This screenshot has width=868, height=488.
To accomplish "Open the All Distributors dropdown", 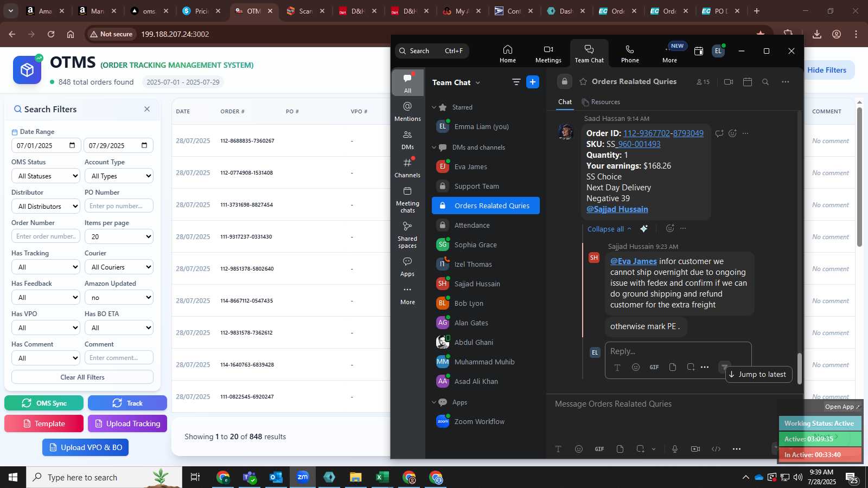I will (46, 206).
